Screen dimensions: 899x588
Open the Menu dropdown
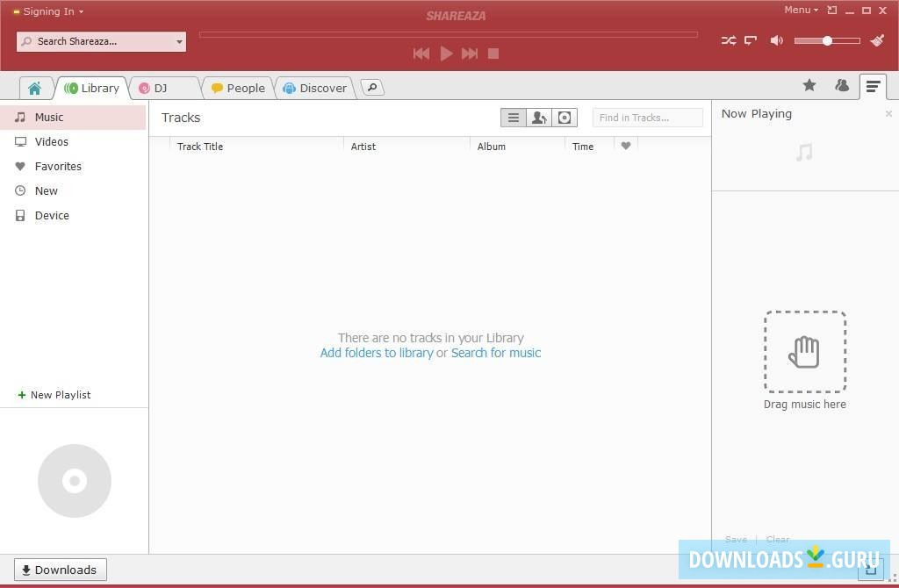coord(801,10)
